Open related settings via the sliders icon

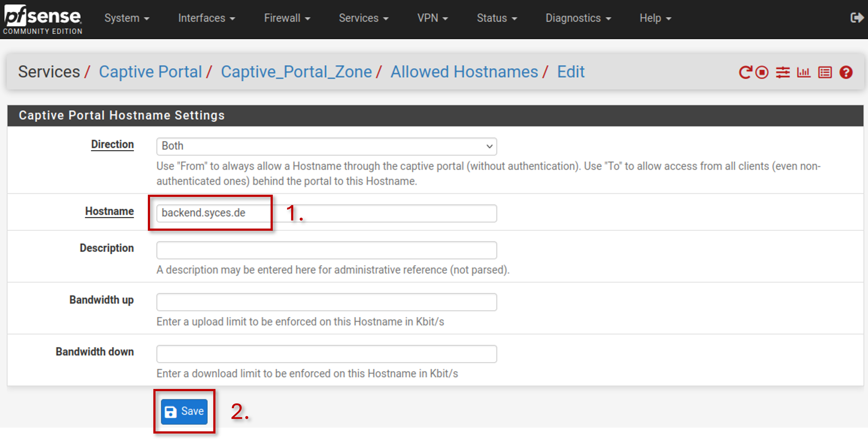coord(783,72)
